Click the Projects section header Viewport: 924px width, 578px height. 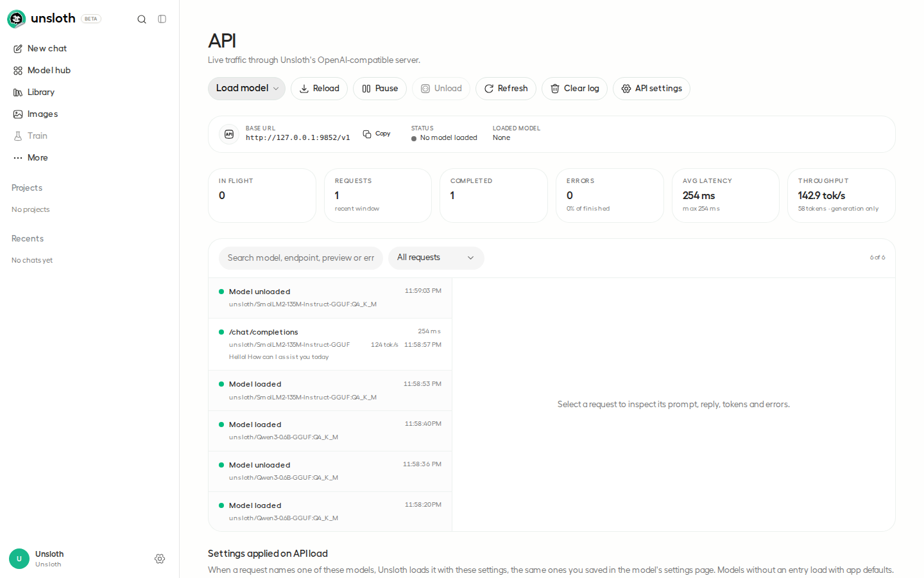(27, 188)
